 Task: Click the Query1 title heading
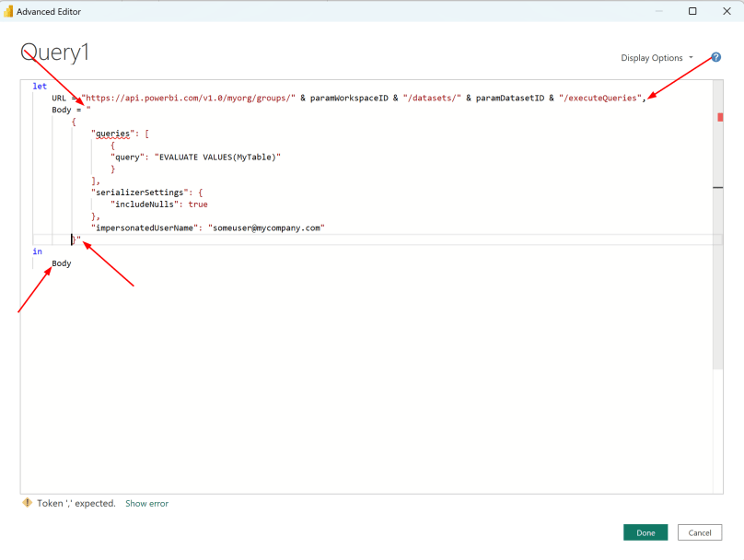[x=54, y=52]
